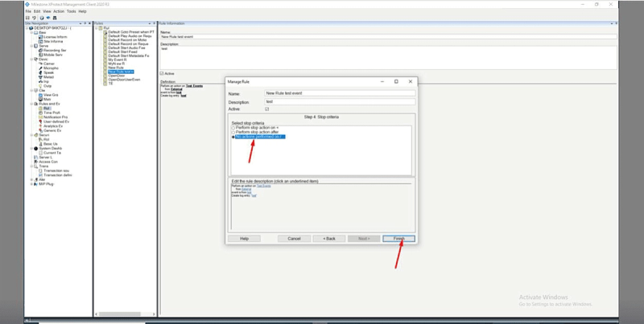The image size is (644, 324).
Task: Click the Back button in the wizard
Action: pos(329,239)
